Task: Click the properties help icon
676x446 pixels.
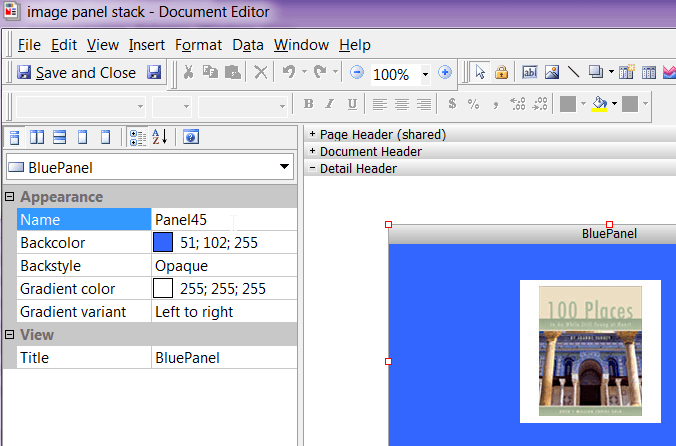Action: tap(190, 138)
